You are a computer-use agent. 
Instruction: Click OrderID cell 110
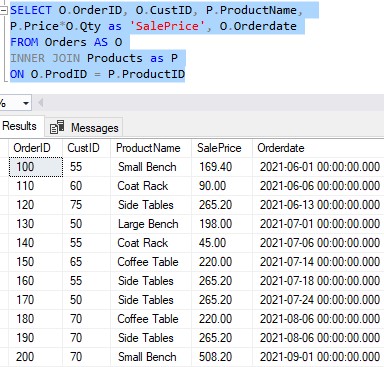click(x=35, y=186)
